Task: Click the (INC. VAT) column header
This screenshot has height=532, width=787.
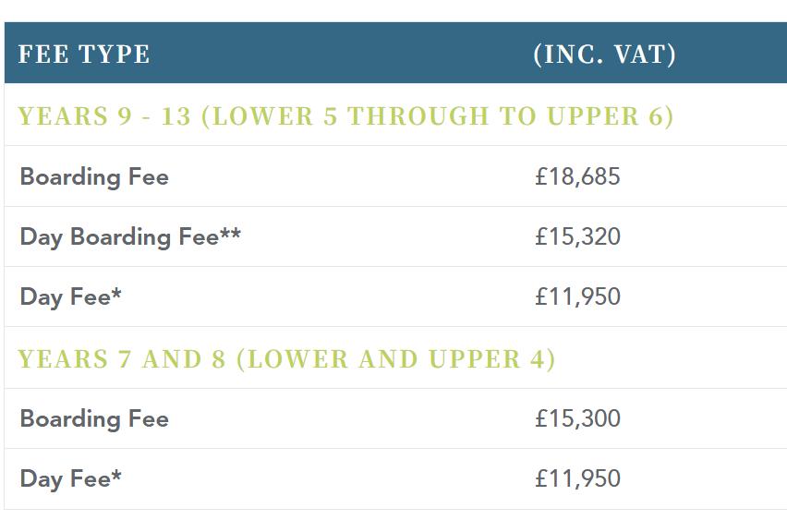Action: [x=605, y=54]
